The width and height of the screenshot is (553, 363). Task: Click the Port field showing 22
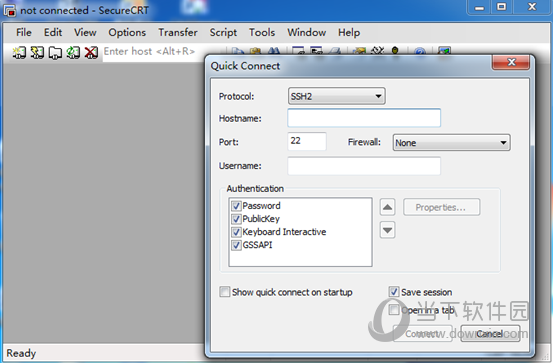307,141
